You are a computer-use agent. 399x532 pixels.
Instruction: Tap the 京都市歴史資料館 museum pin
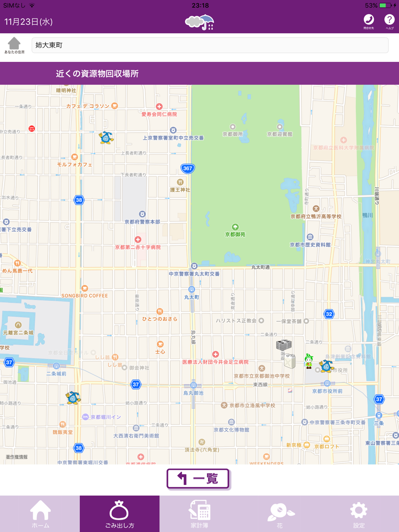[310, 237]
